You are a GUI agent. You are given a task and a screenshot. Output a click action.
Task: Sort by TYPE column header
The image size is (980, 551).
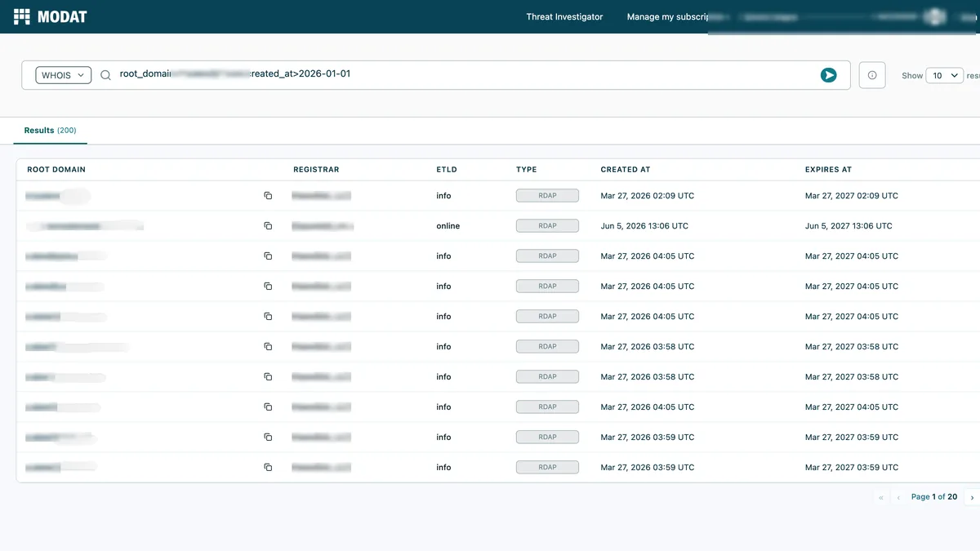[x=527, y=170]
